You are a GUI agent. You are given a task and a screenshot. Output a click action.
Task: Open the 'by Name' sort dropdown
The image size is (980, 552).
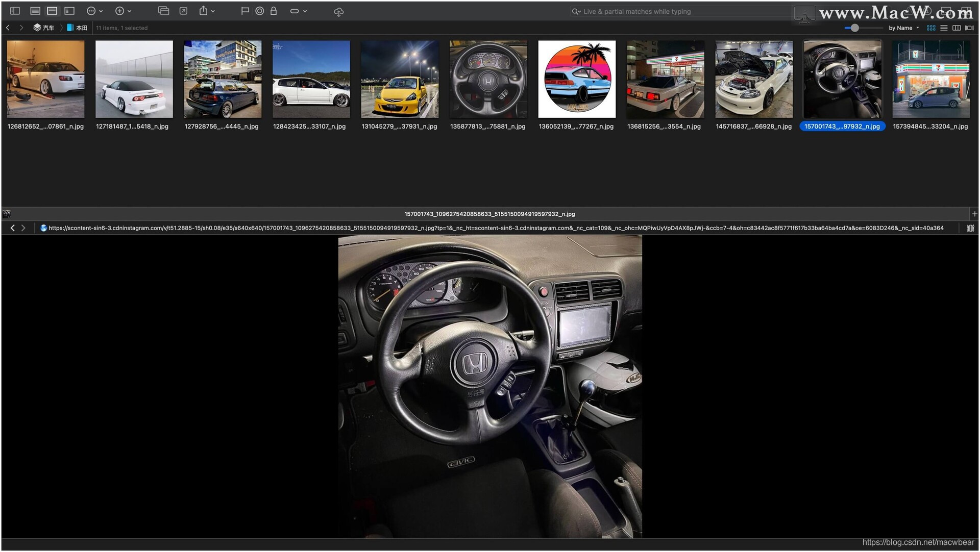click(x=903, y=28)
